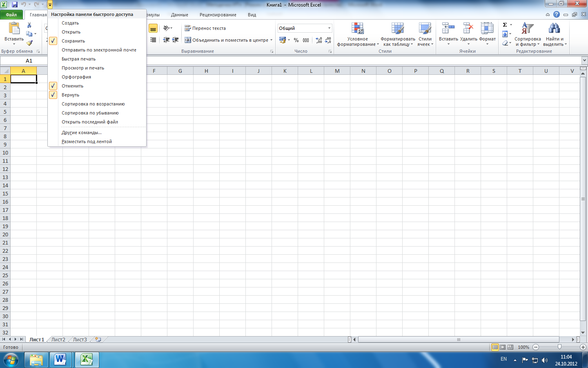Select the Лист3 sheet tab

click(80, 339)
